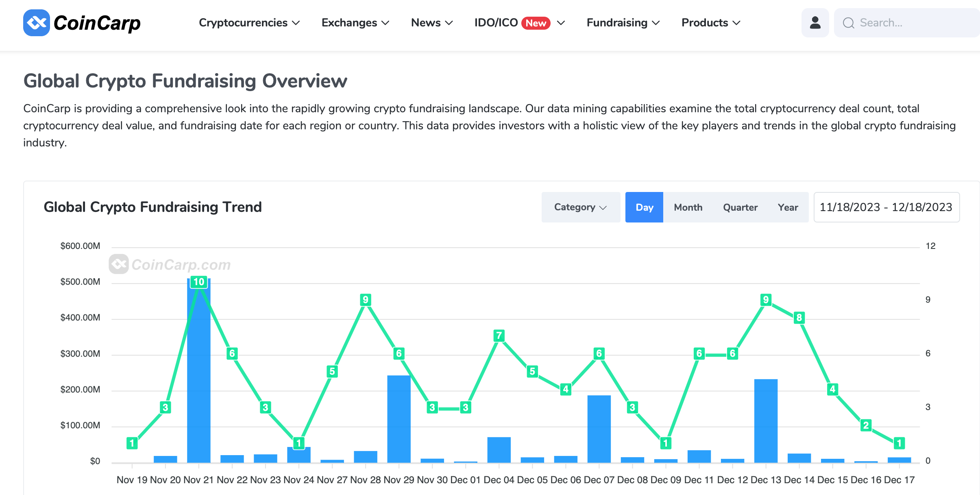Viewport: 980px width, 495px height.
Task: Expand the News chevron arrow
Action: coord(449,23)
